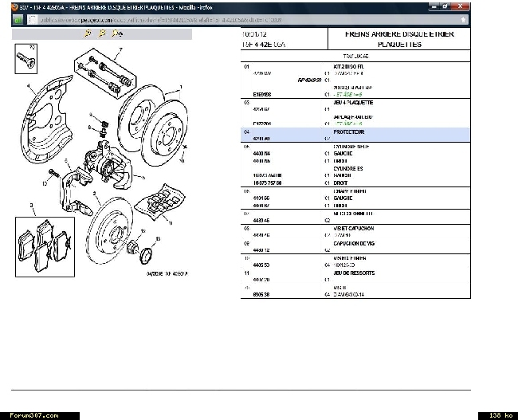
Task: Click part number 16 073 757 80
Action: click(268, 183)
